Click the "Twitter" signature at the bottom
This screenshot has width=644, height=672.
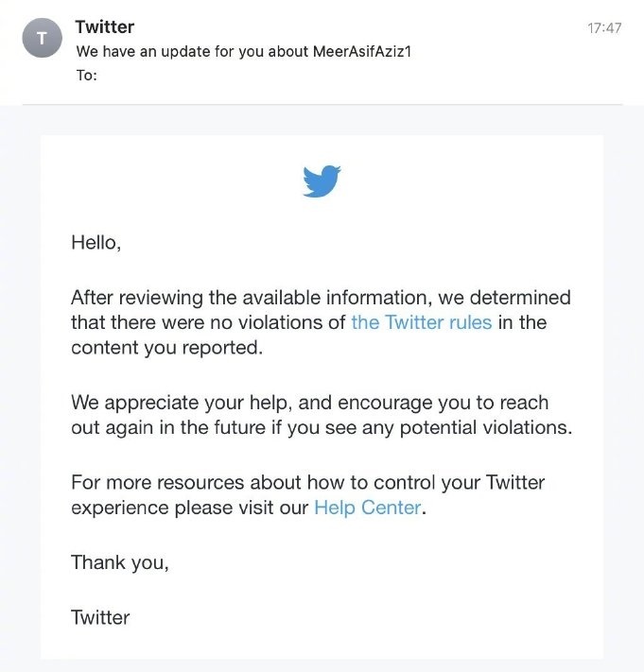click(100, 617)
